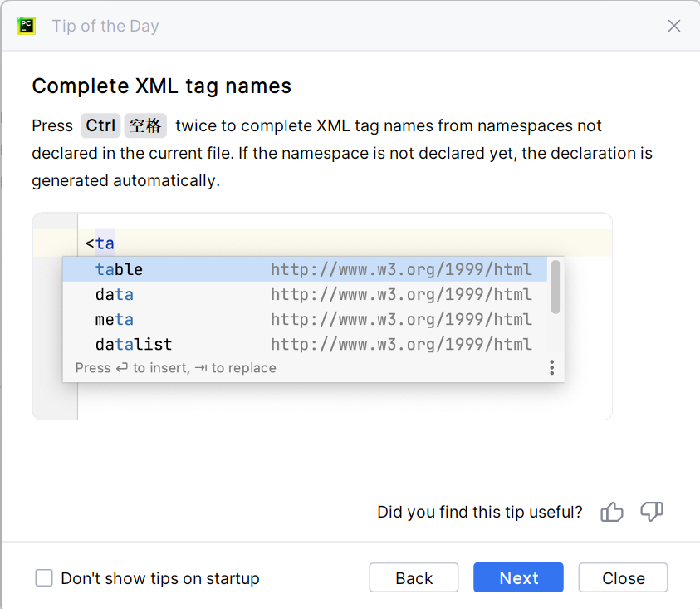Viewport: 700px width, 609px height.
Task: Open the three-dot menu in completion popup
Action: [x=551, y=368]
